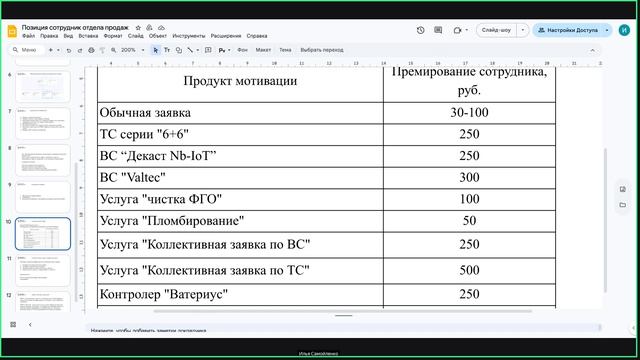Select slide 11 thumbnail
Image resolution: width=640 pixels, height=360 pixels.
[x=43, y=270]
